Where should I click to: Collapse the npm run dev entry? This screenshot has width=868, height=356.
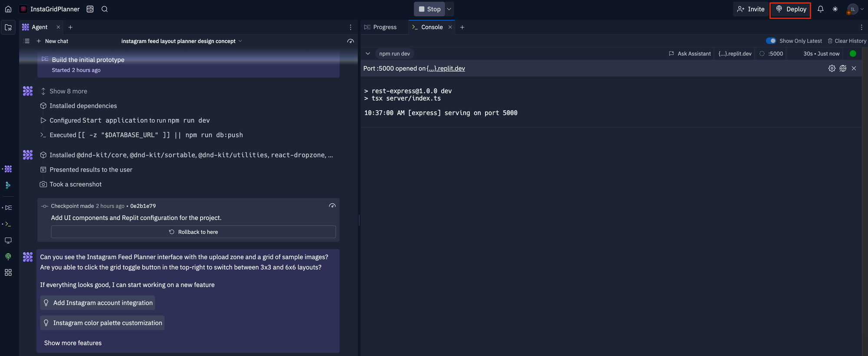tap(368, 53)
